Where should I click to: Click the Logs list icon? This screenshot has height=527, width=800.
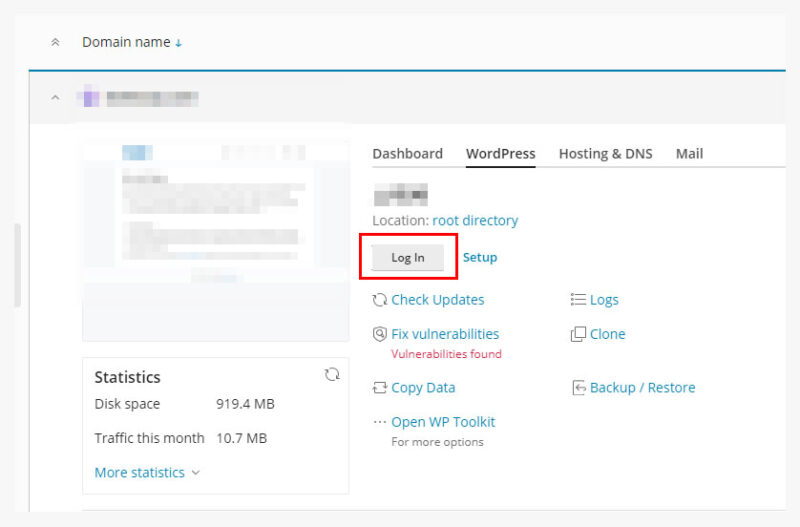[x=578, y=300]
